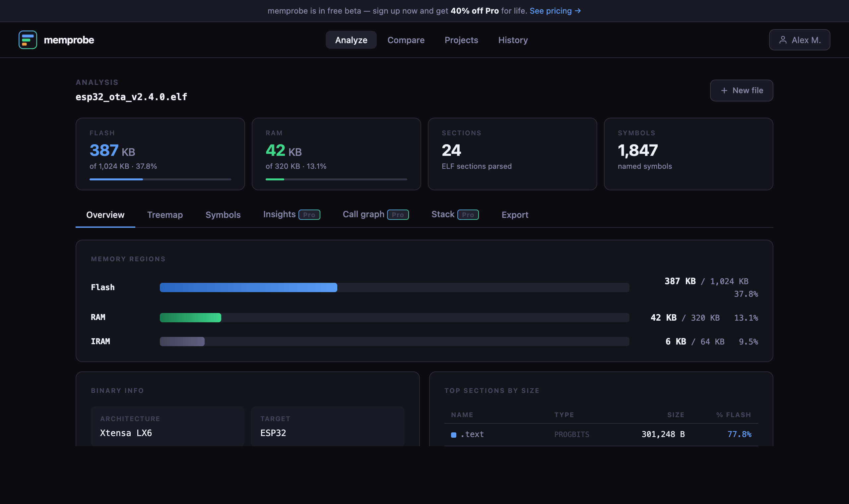Screen dimensions: 849x504
Task: Click the .text section name
Action: [x=472, y=434]
